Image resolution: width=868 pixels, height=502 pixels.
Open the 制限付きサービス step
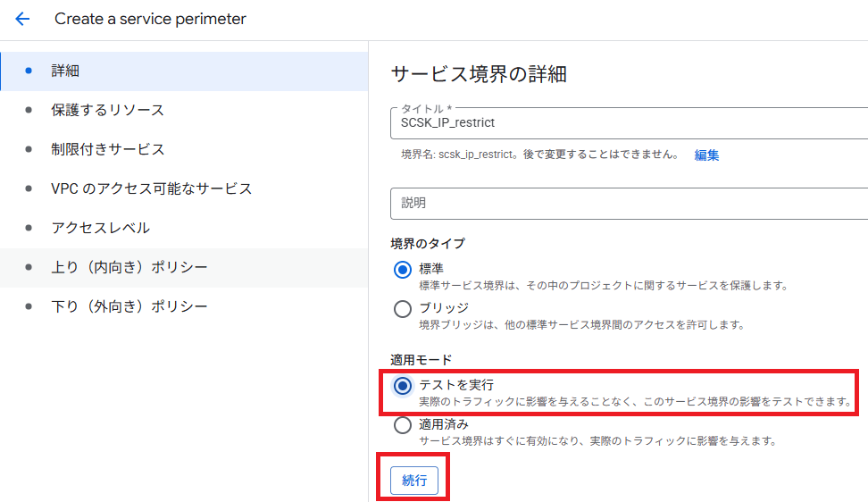(107, 149)
